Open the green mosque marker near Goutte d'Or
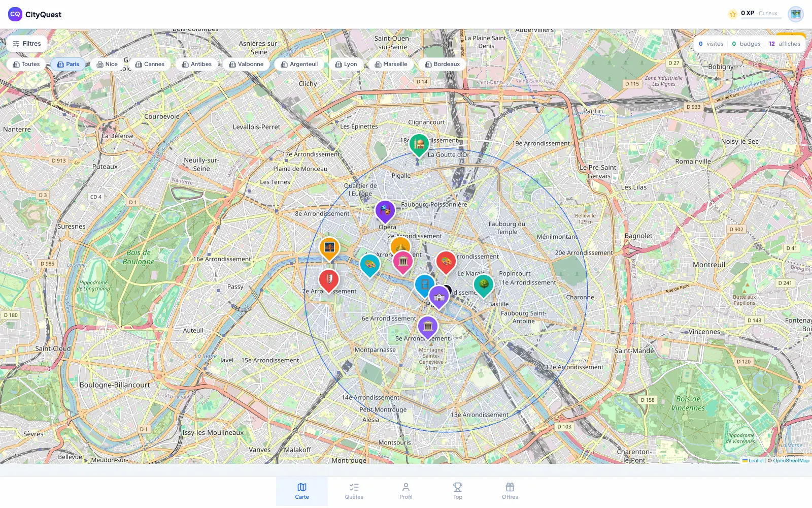This screenshot has width=812, height=508. 419,145
